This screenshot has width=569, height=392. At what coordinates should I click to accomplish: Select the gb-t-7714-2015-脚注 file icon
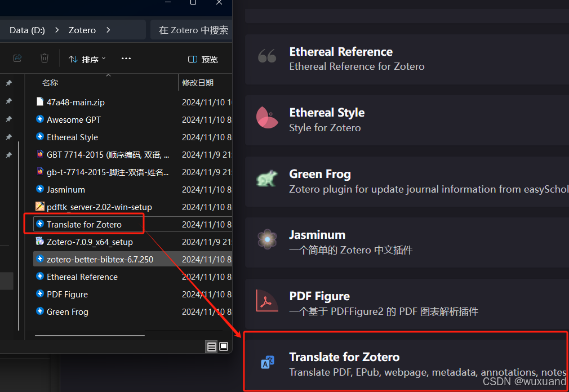click(40, 171)
